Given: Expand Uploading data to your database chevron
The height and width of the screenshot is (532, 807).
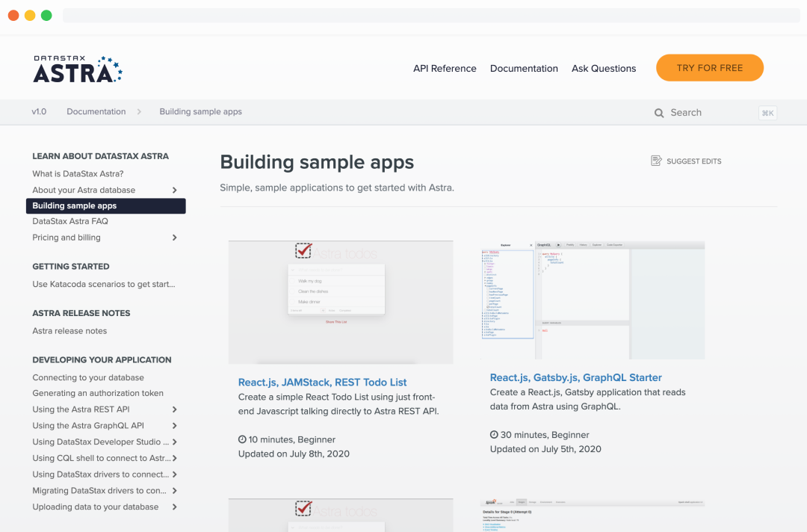Looking at the screenshot, I should 174,507.
